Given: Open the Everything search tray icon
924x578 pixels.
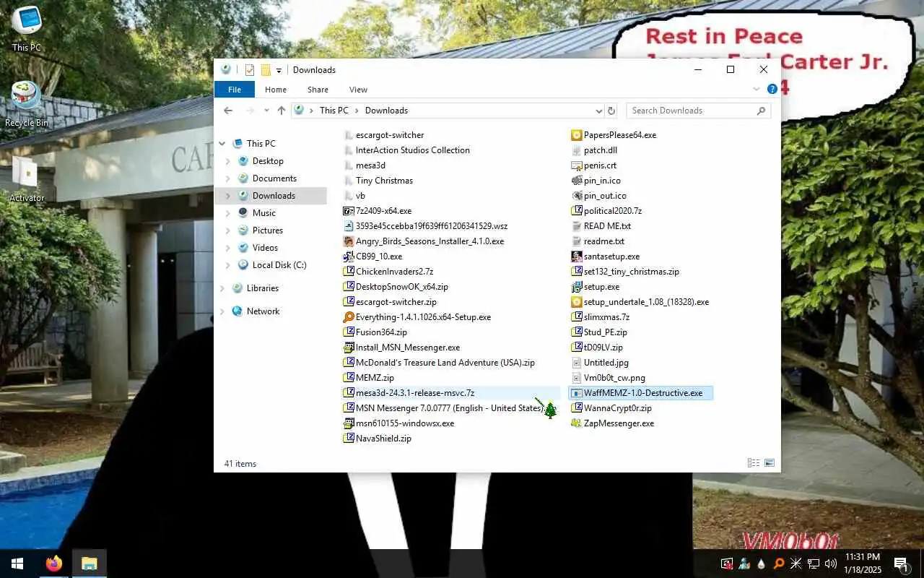Looking at the screenshot, I should (x=778, y=564).
